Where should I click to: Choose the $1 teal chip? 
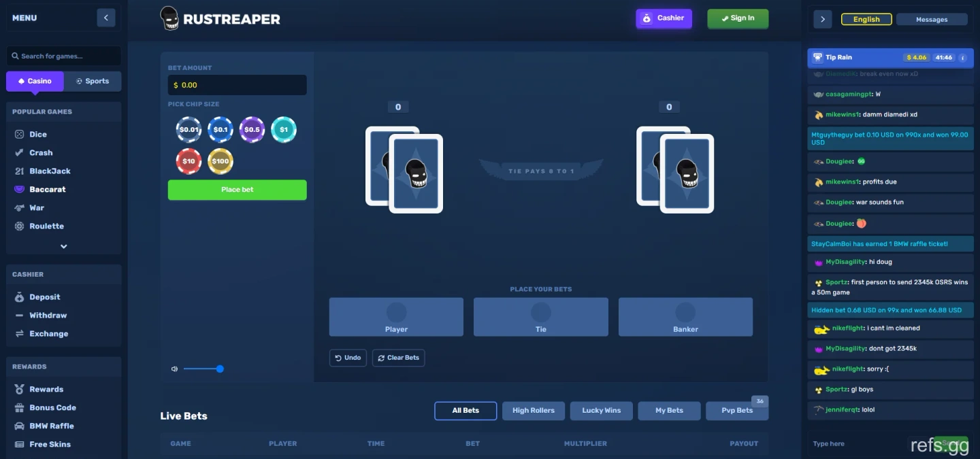(x=284, y=129)
